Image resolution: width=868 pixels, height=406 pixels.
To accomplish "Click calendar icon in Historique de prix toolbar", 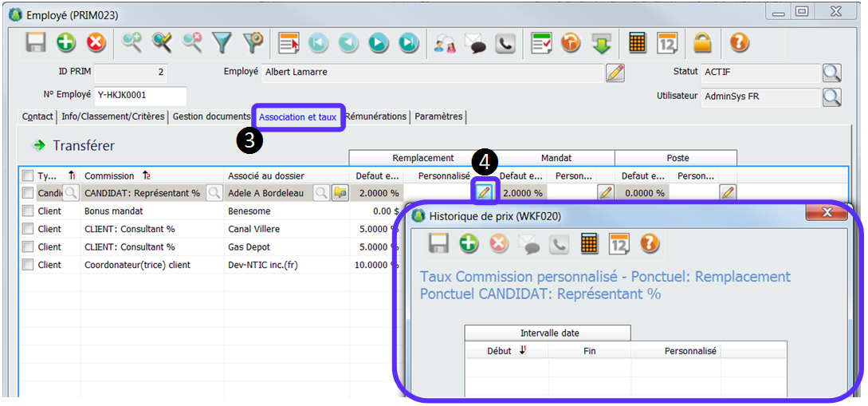I will pyautogui.click(x=619, y=243).
